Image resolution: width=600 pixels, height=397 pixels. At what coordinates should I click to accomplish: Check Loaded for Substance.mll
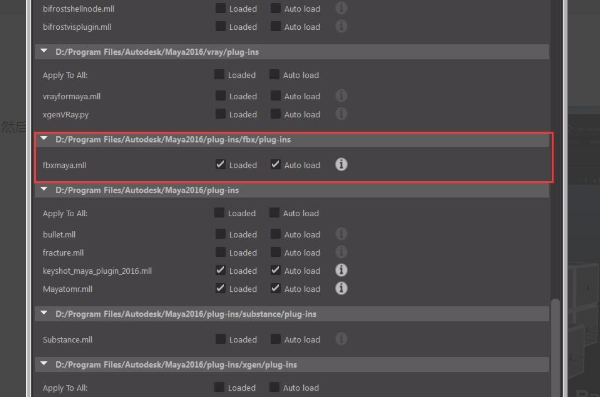point(220,339)
